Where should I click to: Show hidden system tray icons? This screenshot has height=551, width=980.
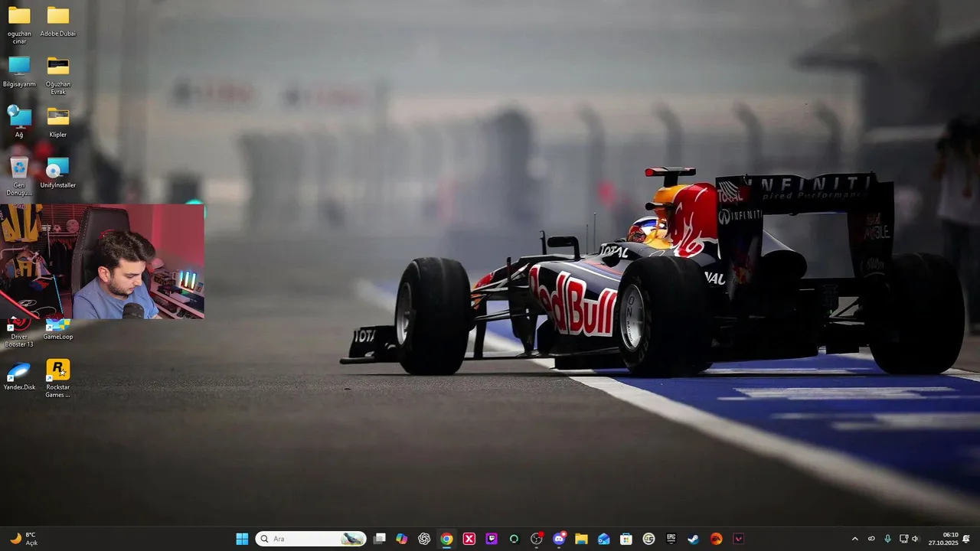click(x=855, y=539)
